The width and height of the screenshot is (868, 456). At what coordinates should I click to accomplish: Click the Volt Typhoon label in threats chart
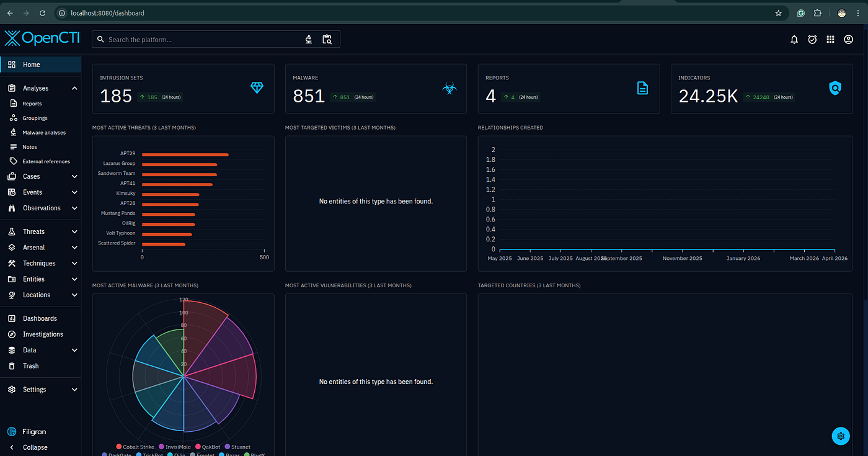coord(121,233)
